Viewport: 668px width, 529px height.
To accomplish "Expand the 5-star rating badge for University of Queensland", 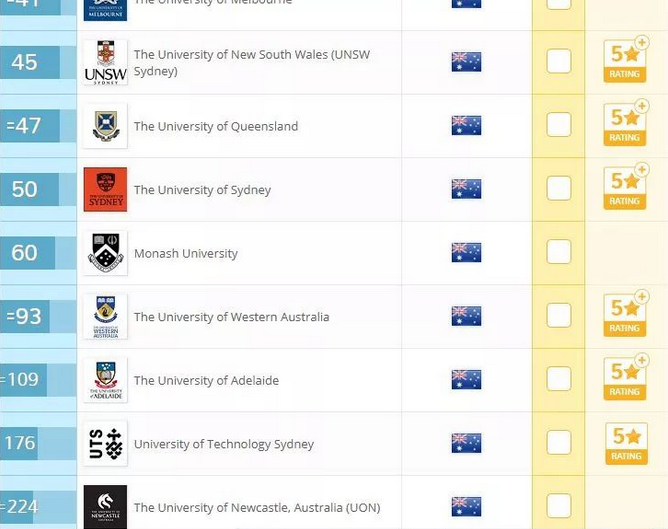I will pos(626,123).
